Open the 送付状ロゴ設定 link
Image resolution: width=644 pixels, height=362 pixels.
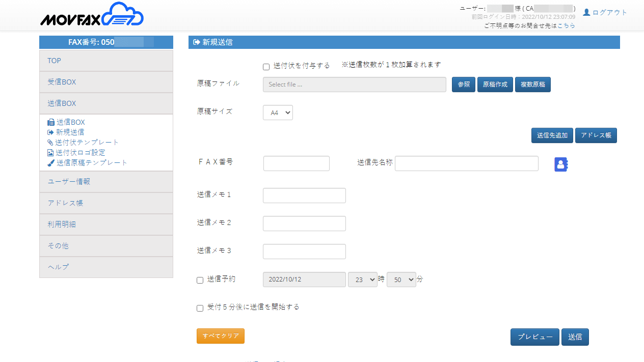pyautogui.click(x=81, y=153)
